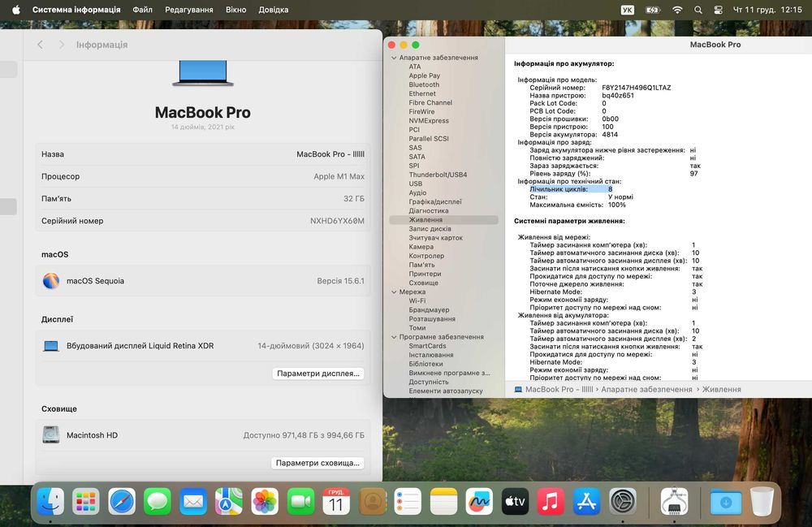Screen dimensions: 812x527
Task: Open the Файл menu
Action: click(142, 10)
